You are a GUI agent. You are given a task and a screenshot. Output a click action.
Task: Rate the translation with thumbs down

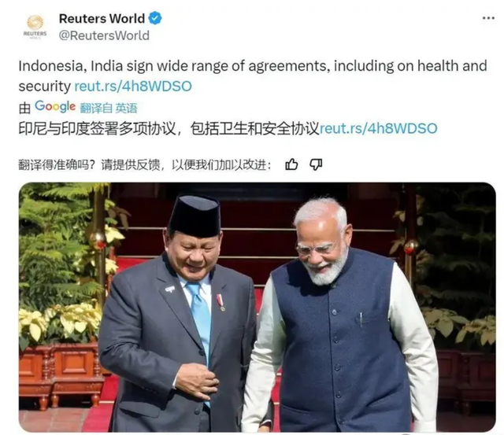point(316,164)
